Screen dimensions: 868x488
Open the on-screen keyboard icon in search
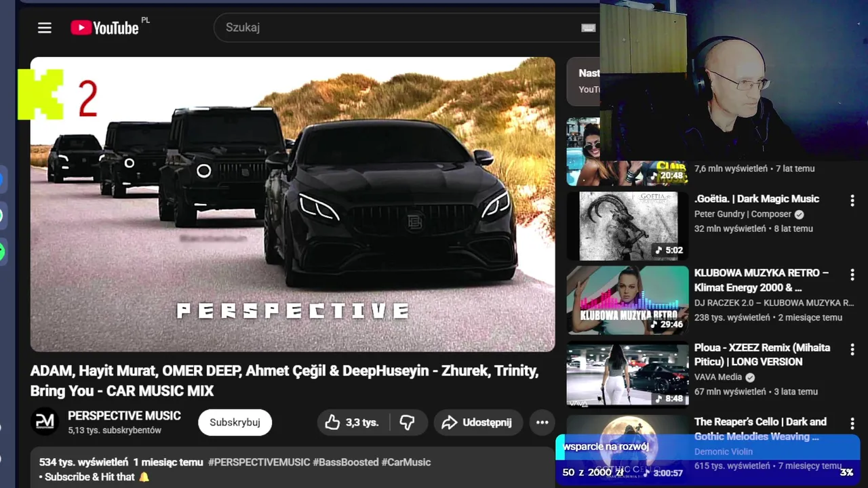pyautogui.click(x=589, y=28)
